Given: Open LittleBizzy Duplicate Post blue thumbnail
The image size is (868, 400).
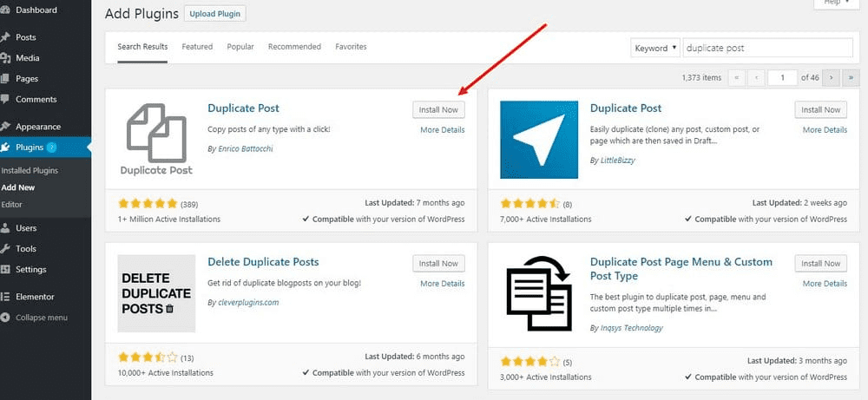Looking at the screenshot, I should tap(539, 140).
